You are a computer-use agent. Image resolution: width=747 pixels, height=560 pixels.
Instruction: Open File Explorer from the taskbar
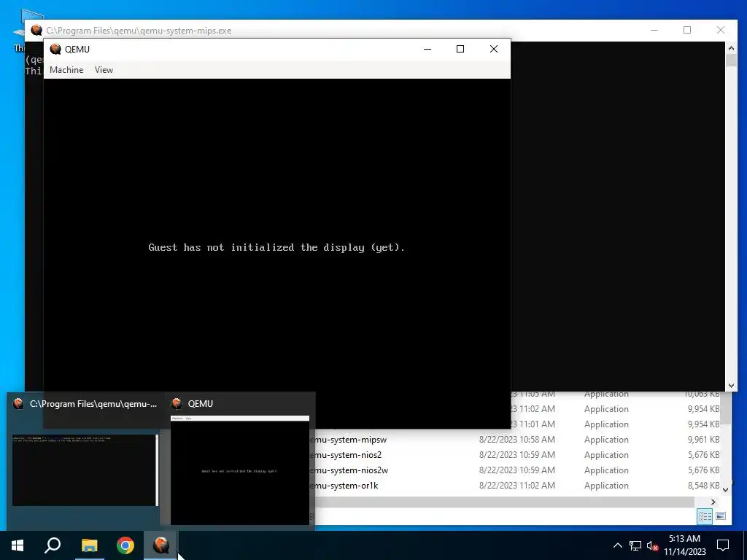click(89, 545)
